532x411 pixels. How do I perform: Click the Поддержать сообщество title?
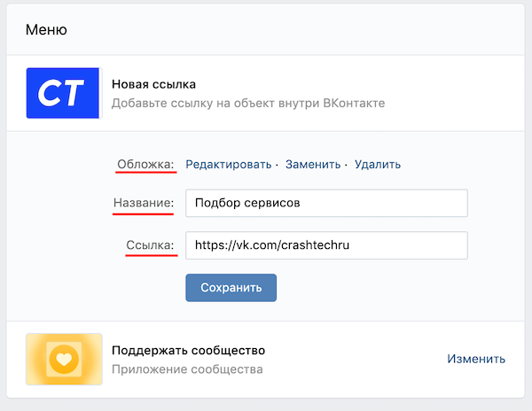[x=188, y=350]
